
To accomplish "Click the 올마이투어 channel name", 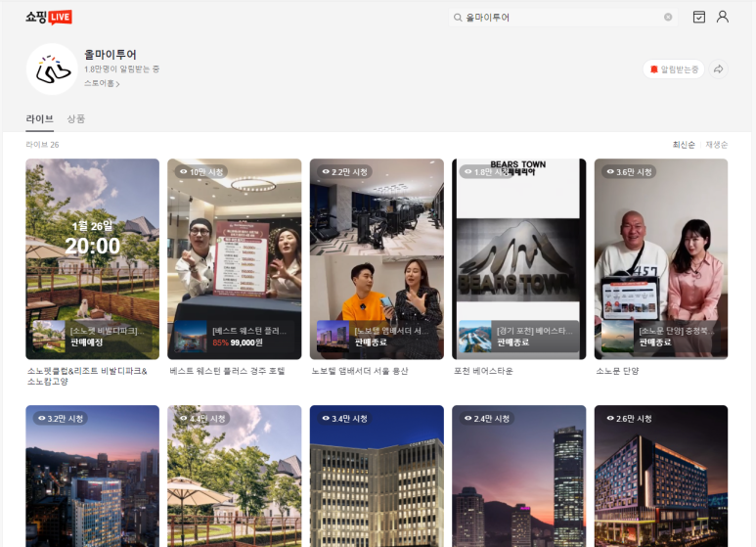I will coord(111,55).
